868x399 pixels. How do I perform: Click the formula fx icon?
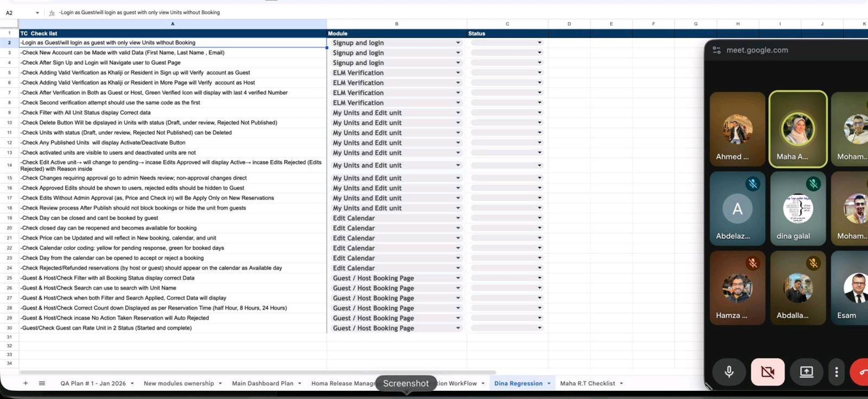(x=52, y=13)
